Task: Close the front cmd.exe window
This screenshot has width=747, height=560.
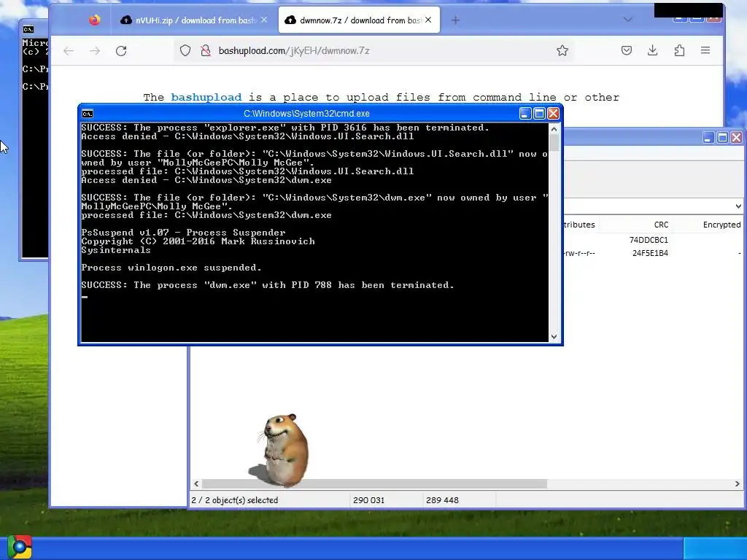Action: [553, 113]
